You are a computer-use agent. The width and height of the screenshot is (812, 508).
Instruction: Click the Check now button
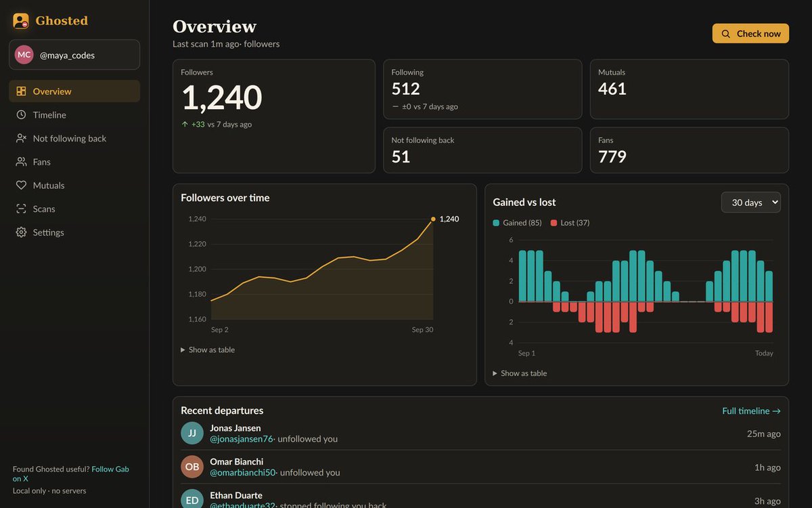pyautogui.click(x=750, y=34)
